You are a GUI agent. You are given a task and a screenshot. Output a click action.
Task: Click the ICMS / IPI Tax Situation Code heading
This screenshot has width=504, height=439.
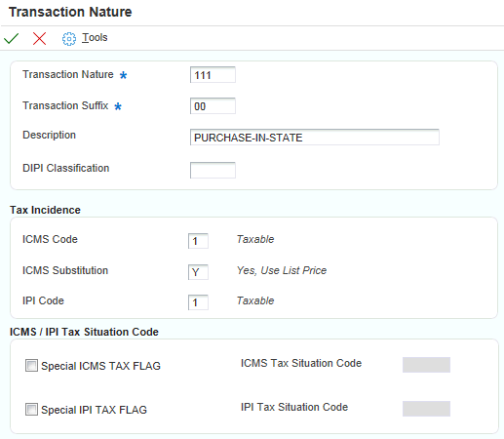pos(84,332)
